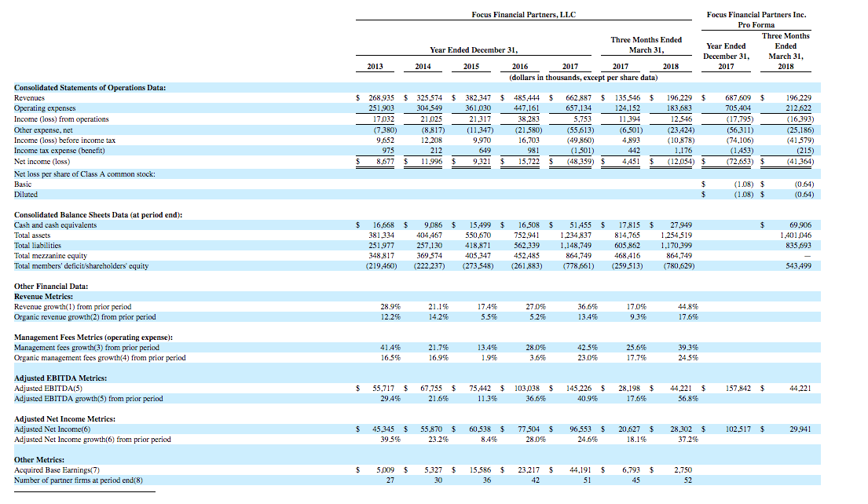The image size is (868, 504).
Task: Click 'Consolidated Statements of Operations Data:' heading
Action: pyautogui.click(x=90, y=87)
